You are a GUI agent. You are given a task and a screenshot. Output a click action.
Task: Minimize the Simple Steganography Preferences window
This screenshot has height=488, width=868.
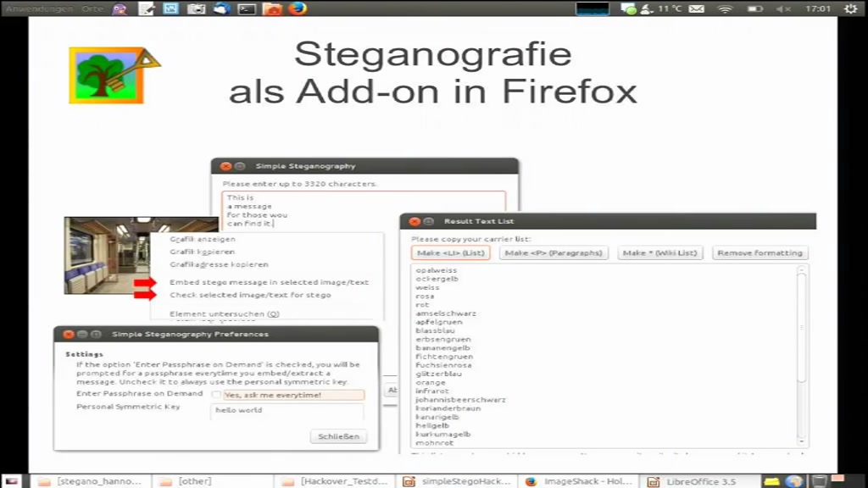tap(82, 334)
